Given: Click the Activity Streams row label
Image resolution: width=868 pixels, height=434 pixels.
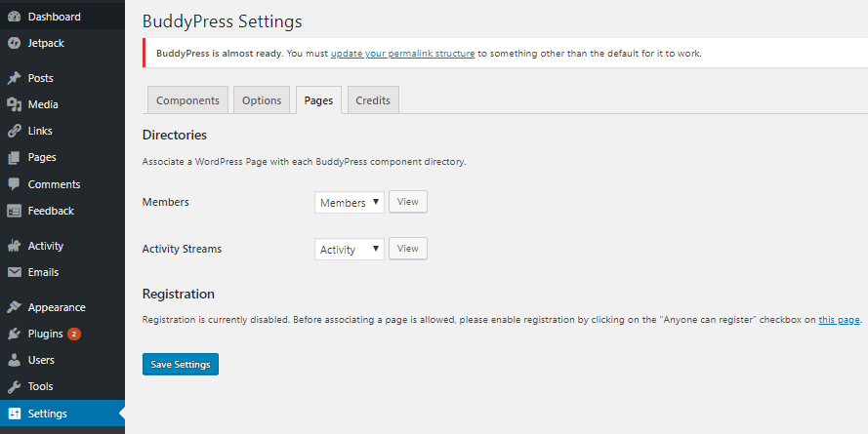Looking at the screenshot, I should (182, 249).
